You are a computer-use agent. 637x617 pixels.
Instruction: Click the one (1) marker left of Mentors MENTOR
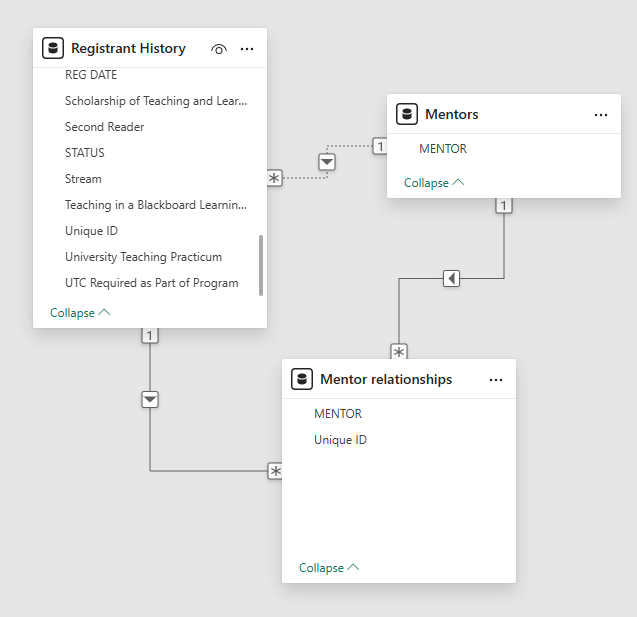click(380, 146)
